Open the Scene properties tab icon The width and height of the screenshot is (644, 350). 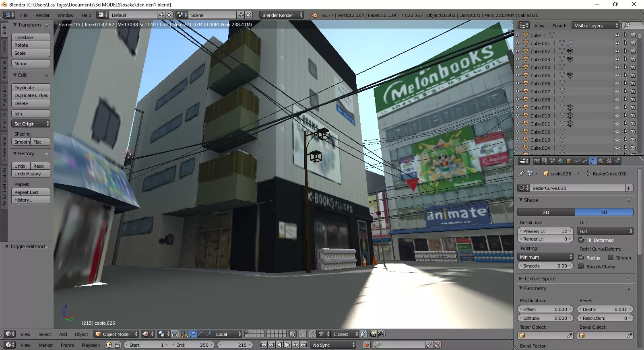tap(553, 161)
